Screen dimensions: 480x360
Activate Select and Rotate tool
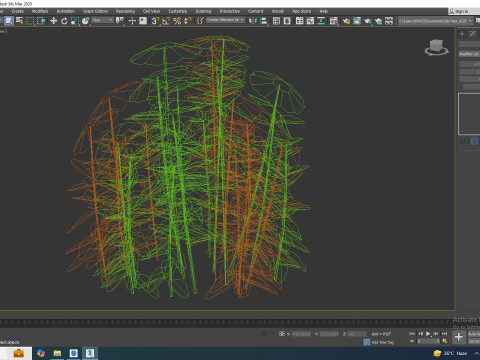(x=64, y=21)
